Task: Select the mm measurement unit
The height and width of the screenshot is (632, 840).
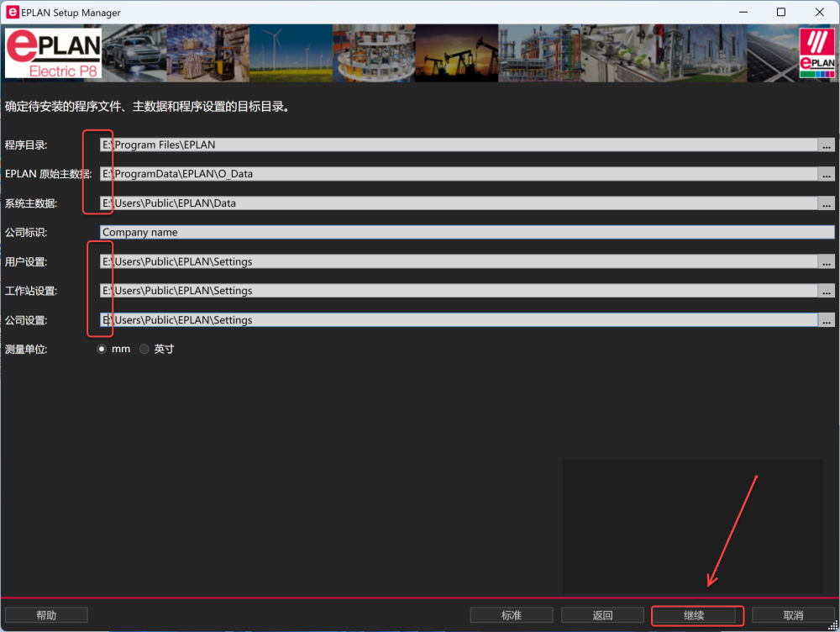Action: coord(101,349)
